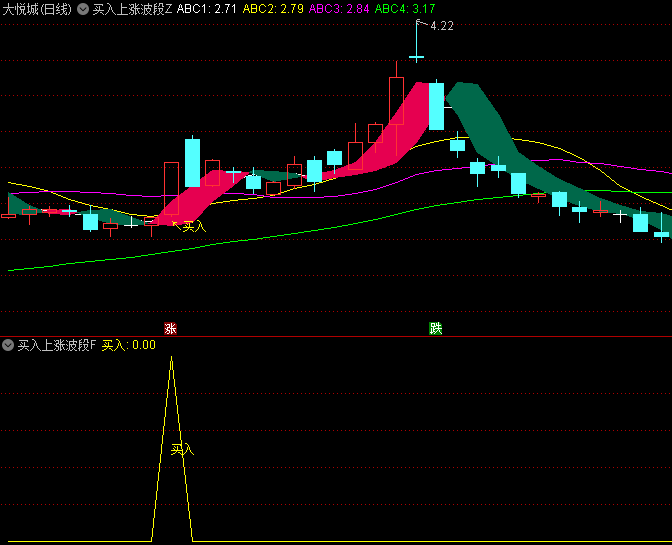Select the magenta ABC3: 2.84 label
672x545 pixels.
339,9
